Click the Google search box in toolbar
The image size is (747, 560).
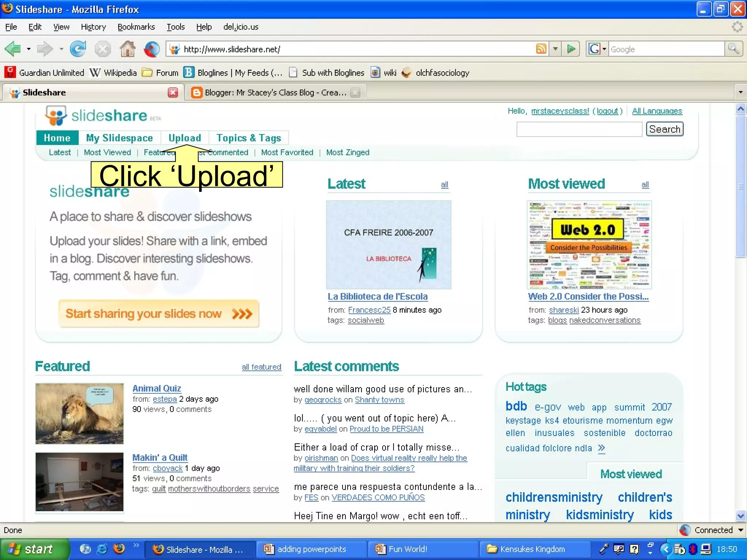click(666, 49)
